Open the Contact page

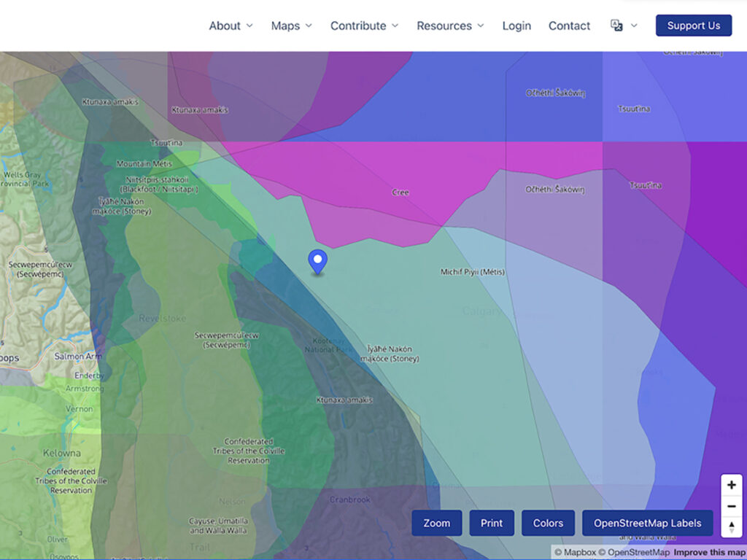569,26
